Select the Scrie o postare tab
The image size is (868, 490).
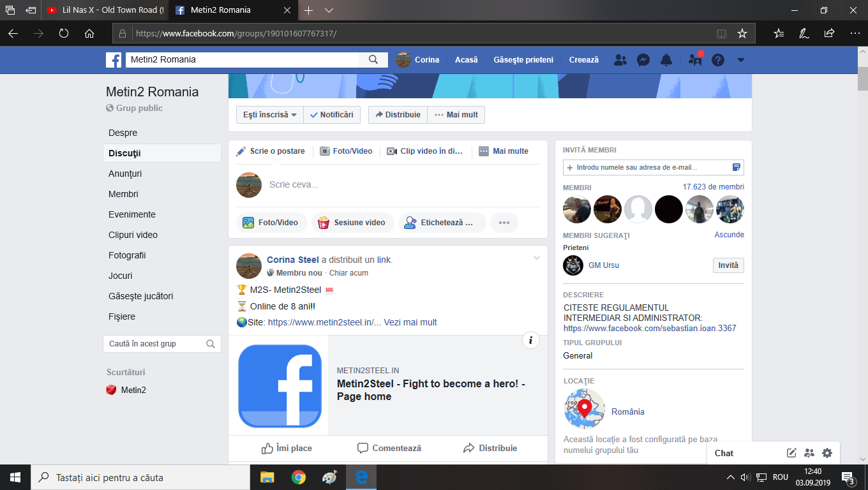[271, 151]
